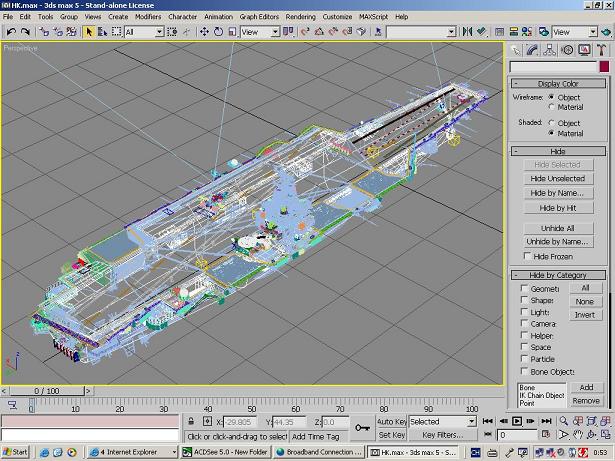Select the Select Object arrow tool
This screenshot has height=461, width=615.
pos(89,32)
